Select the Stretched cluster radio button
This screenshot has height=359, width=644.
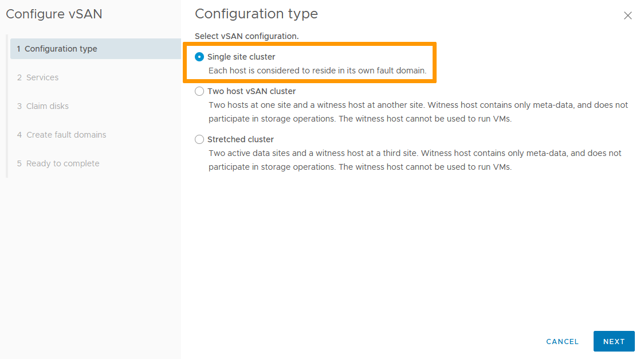pos(199,139)
